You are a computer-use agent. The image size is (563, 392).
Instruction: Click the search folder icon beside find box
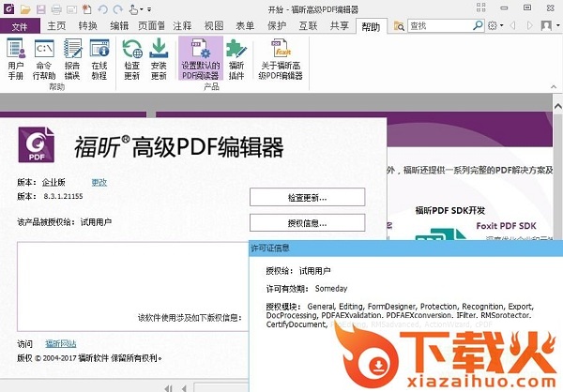pyautogui.click(x=399, y=26)
